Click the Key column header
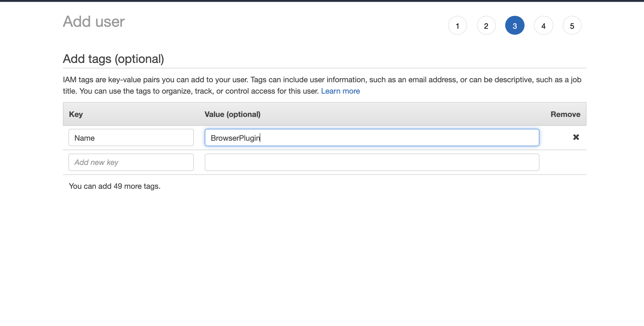This screenshot has height=326, width=644. pos(76,114)
